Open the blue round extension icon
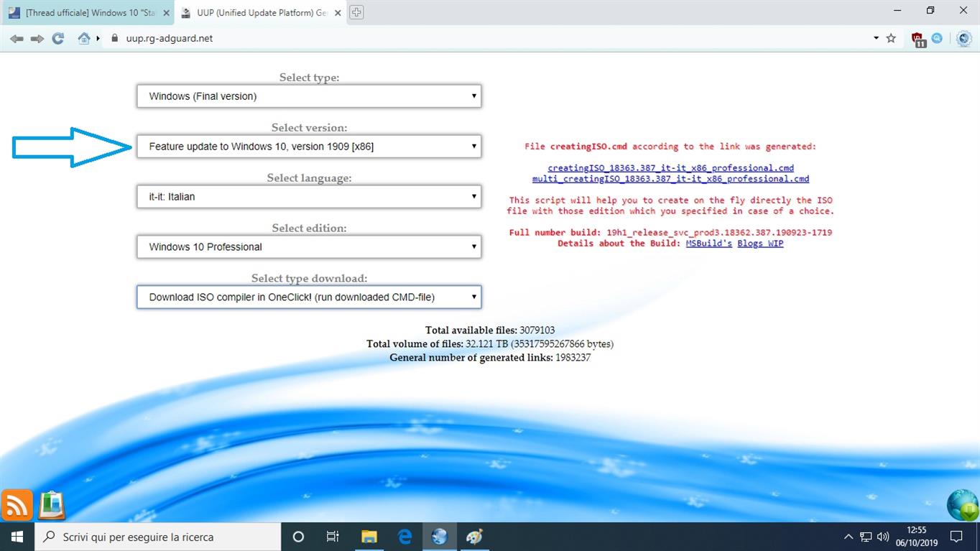The image size is (980, 551). coord(937,39)
